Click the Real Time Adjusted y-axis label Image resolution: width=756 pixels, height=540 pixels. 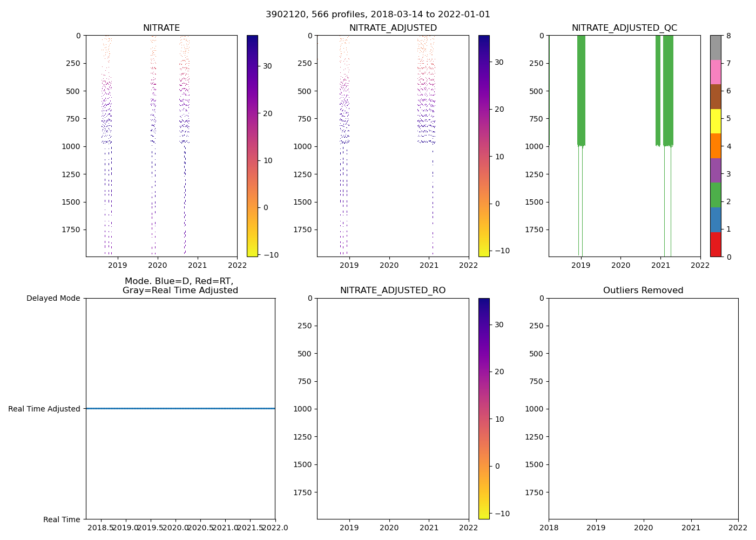(x=44, y=409)
